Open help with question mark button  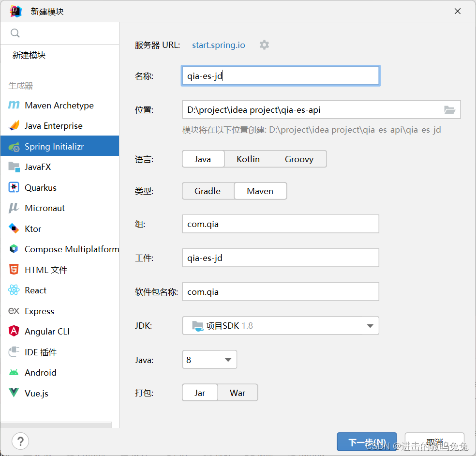[x=20, y=441]
